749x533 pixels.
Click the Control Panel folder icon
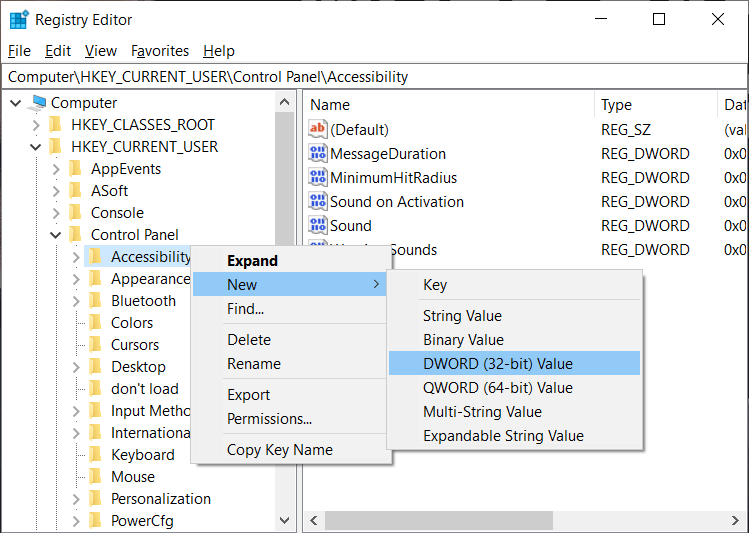pyautogui.click(x=75, y=235)
